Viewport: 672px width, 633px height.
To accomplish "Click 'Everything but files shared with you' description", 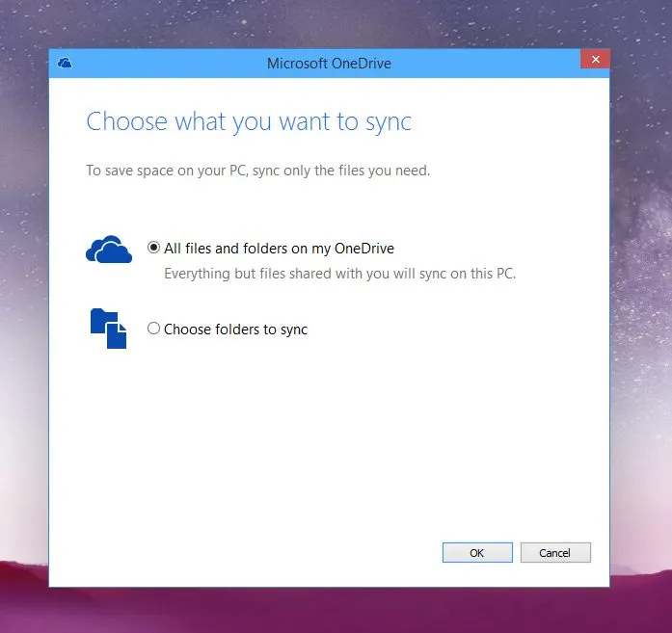I will (x=340, y=274).
